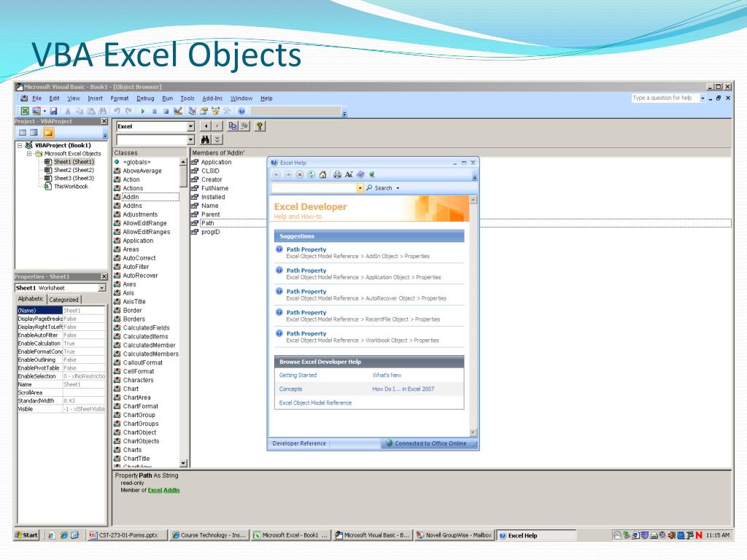Open the Add-Ins menu
747x560 pixels.
click(x=212, y=98)
